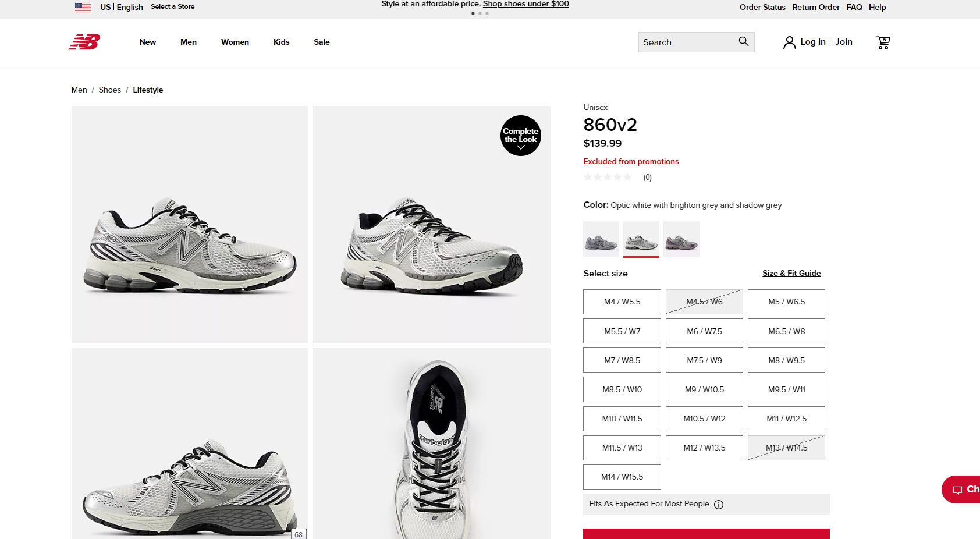This screenshot has width=980, height=539.
Task: Open the inner-side shoe image
Action: (x=190, y=444)
